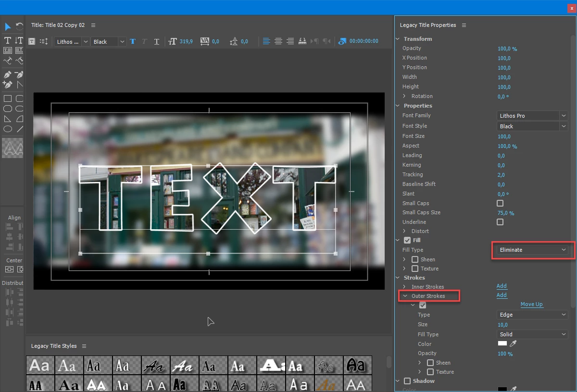
Task: Collapse the Transform section
Action: pyautogui.click(x=398, y=39)
